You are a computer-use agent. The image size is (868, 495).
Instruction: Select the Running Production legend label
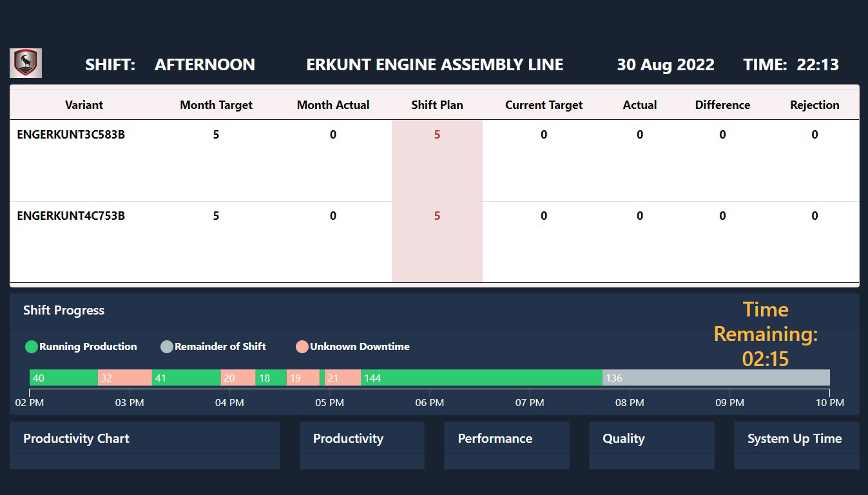point(88,347)
